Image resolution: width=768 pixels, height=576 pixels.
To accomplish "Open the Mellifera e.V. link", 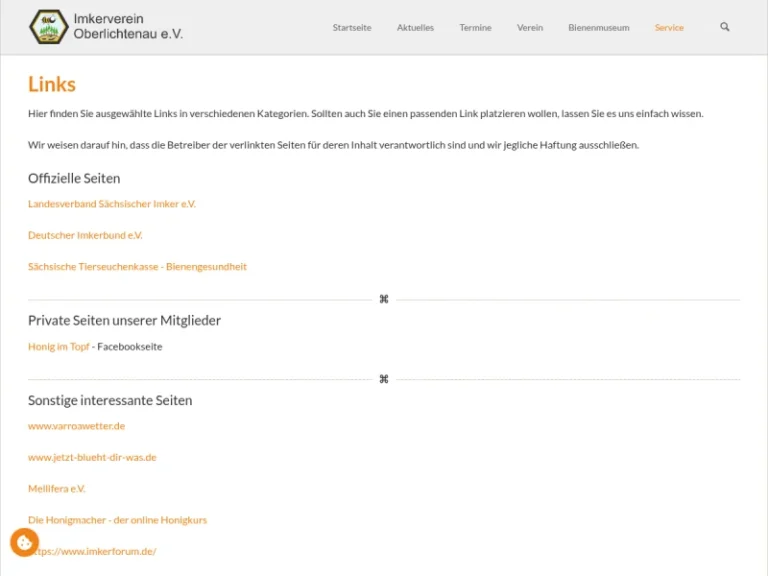I will point(57,489).
